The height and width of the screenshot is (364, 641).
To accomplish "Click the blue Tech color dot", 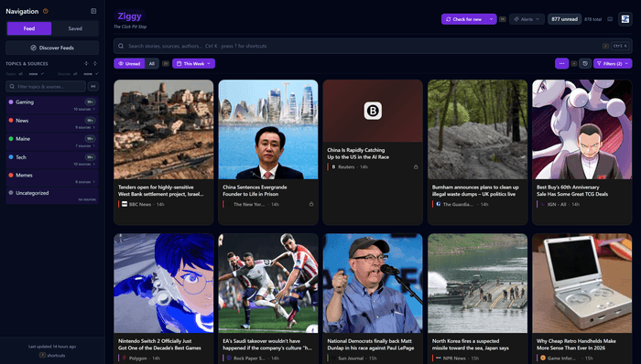I will coord(11,157).
